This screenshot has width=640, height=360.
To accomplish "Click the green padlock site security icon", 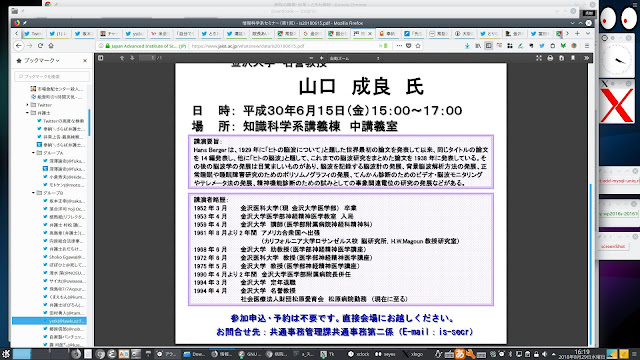I will pos(108,46).
